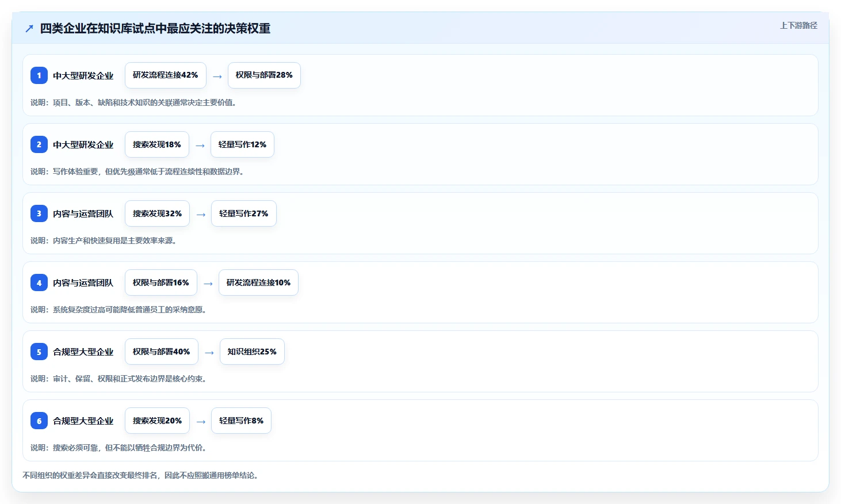This screenshot has width=841, height=504.
Task: Click the arrow after 研发流程连接42%
Action: pos(217,76)
